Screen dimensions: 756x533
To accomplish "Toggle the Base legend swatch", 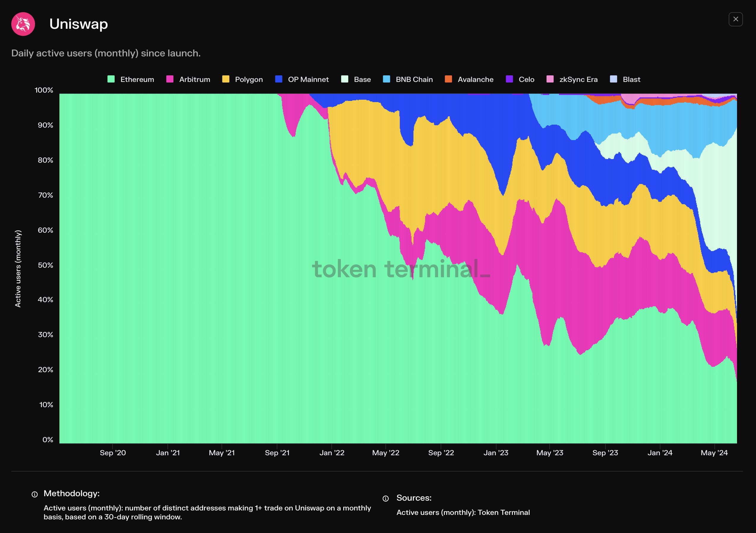I will tap(344, 79).
